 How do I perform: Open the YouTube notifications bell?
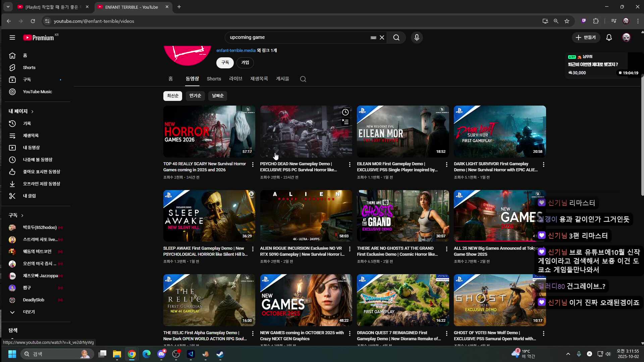[x=609, y=38]
